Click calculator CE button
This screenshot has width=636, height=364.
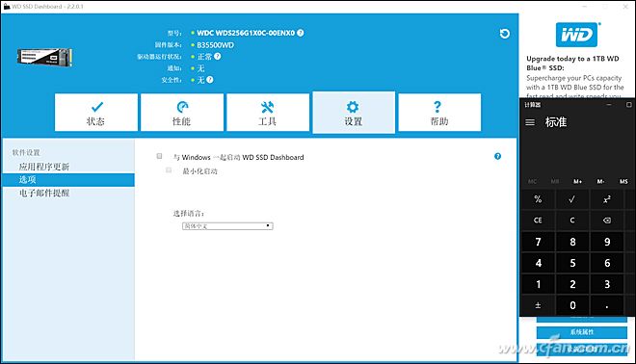(x=538, y=221)
